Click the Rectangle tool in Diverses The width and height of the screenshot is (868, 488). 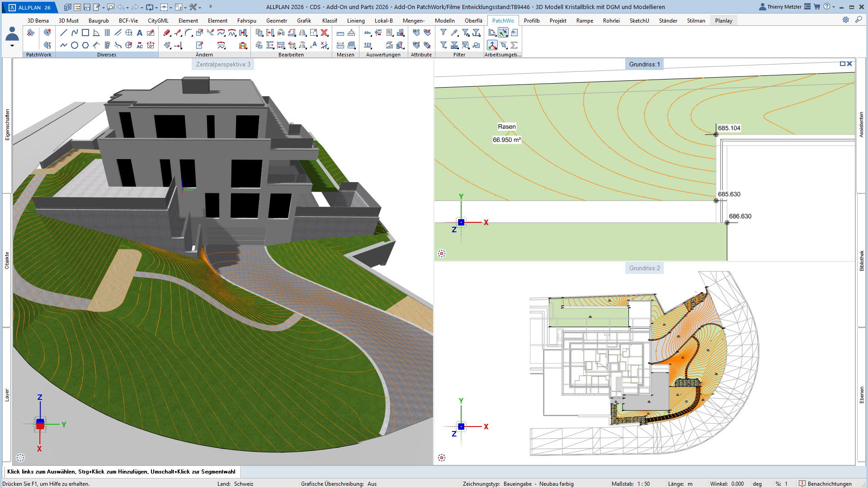85,33
